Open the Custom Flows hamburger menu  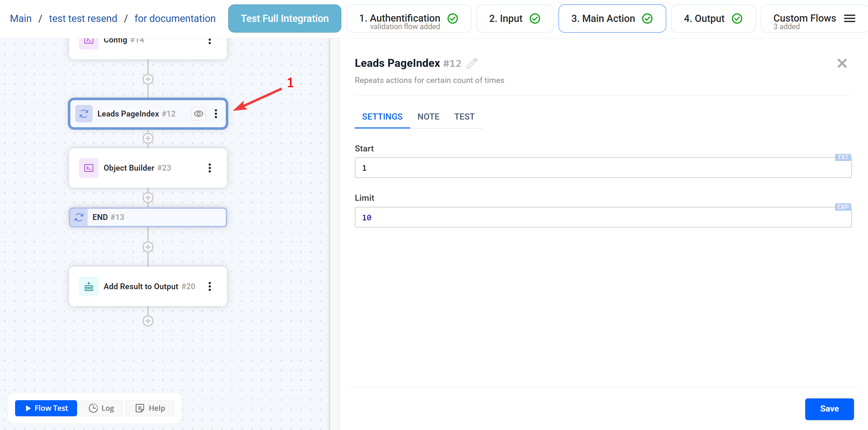(849, 18)
